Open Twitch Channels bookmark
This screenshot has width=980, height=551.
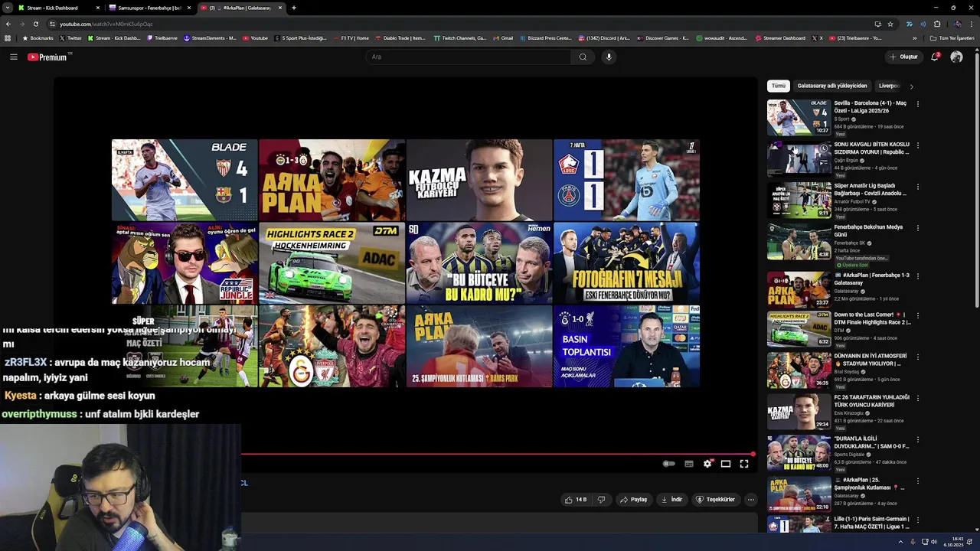460,38
